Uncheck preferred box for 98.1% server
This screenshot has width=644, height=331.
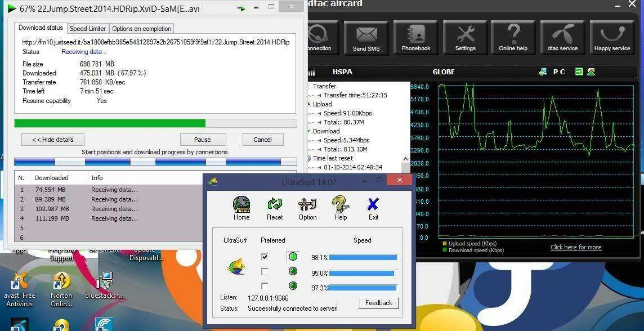(x=265, y=257)
